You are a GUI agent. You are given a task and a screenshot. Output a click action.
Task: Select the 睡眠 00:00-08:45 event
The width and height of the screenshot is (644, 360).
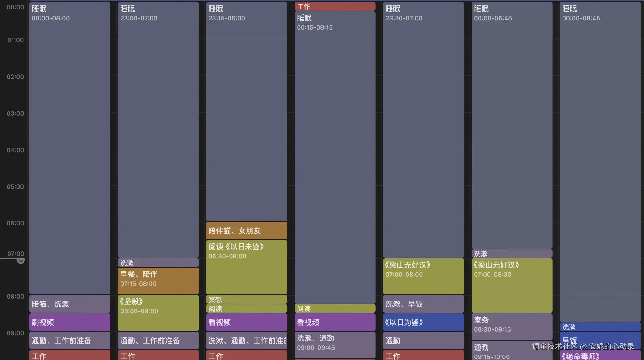(600, 162)
